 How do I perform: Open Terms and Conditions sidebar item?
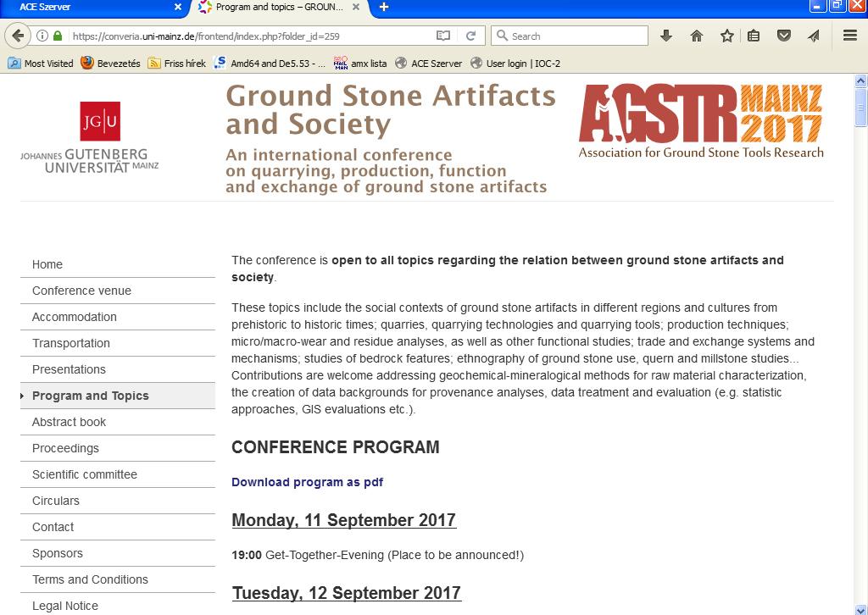(117, 579)
